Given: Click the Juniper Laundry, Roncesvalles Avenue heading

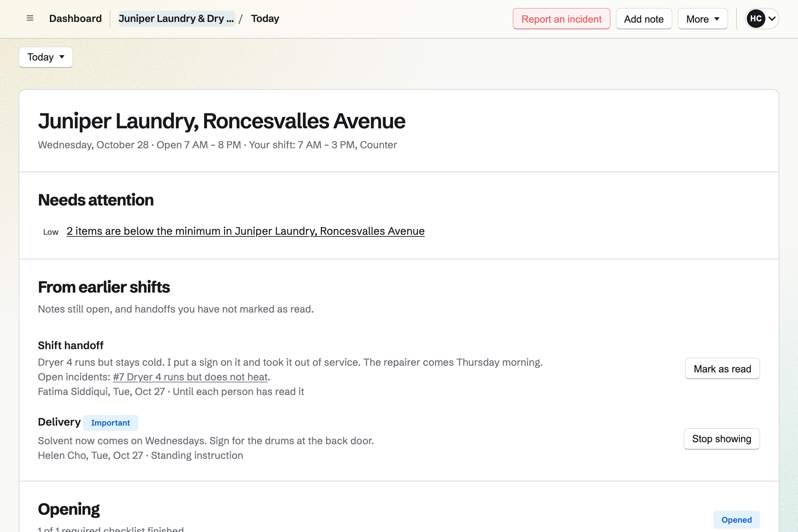Looking at the screenshot, I should pos(221,121).
